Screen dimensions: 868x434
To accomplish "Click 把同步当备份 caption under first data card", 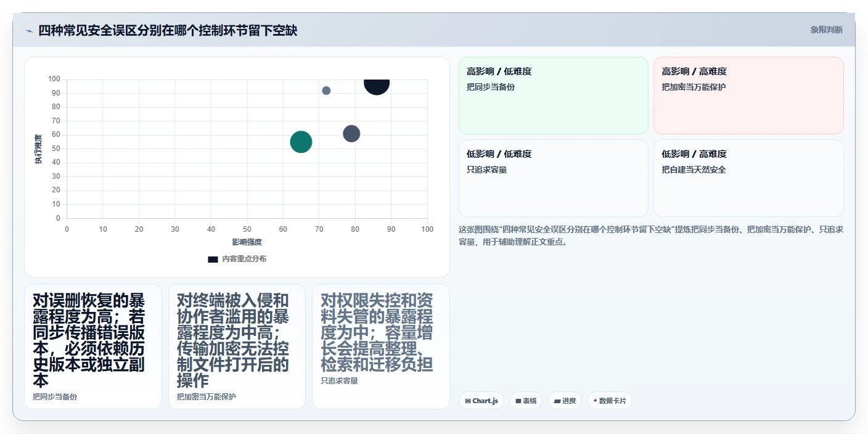I will pos(55,397).
